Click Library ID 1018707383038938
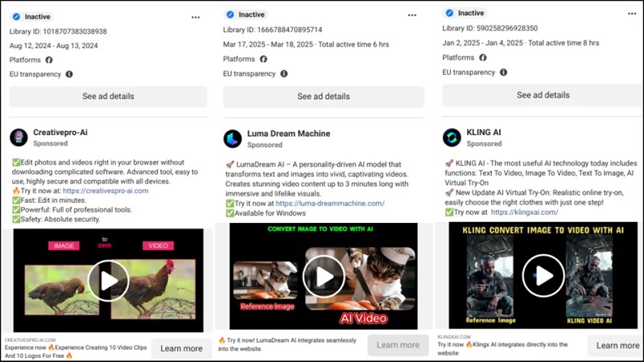The height and width of the screenshot is (362, 644). pos(58,31)
